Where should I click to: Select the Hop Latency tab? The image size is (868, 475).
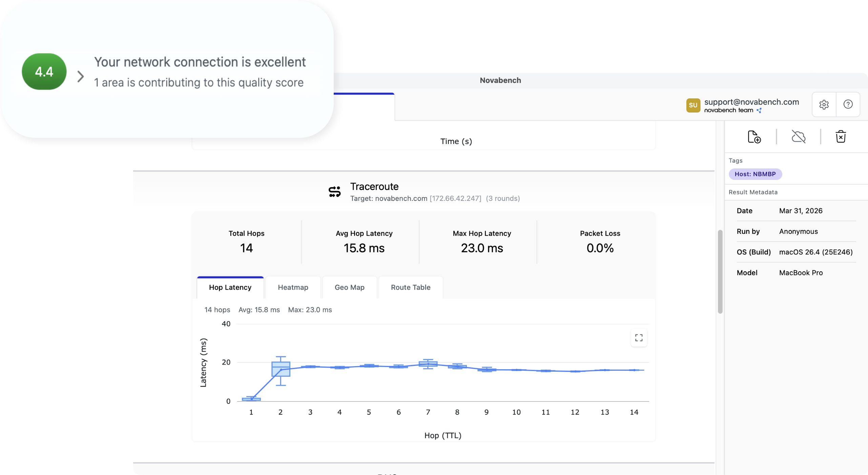(x=230, y=287)
